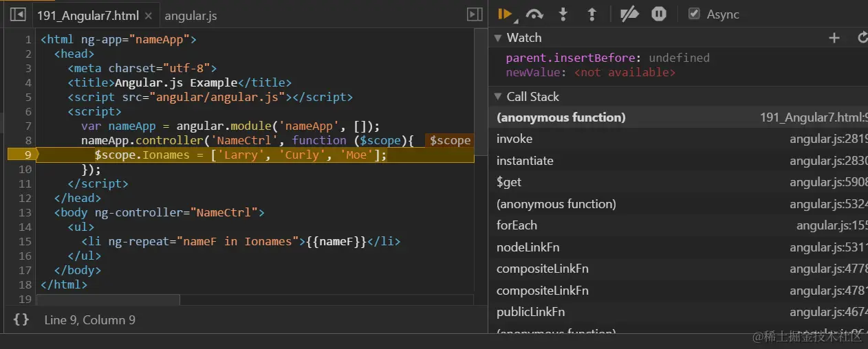Select the publicLinkFn call stack frame

(678, 312)
